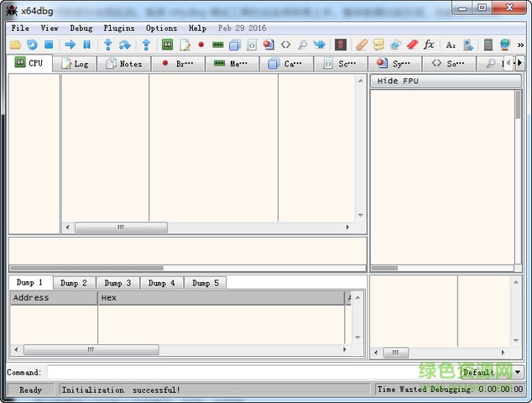Select the Dump 3 tab
Screen dimensions: 532x403
tap(117, 283)
